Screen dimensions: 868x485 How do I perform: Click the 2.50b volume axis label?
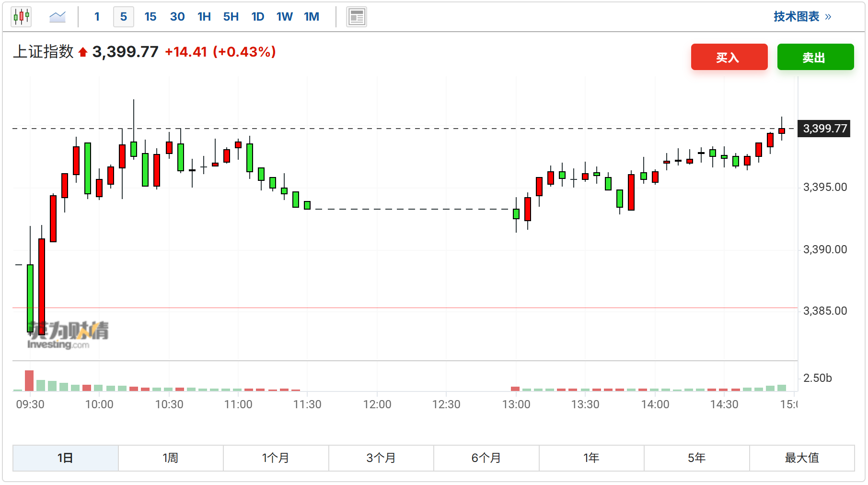click(x=817, y=378)
